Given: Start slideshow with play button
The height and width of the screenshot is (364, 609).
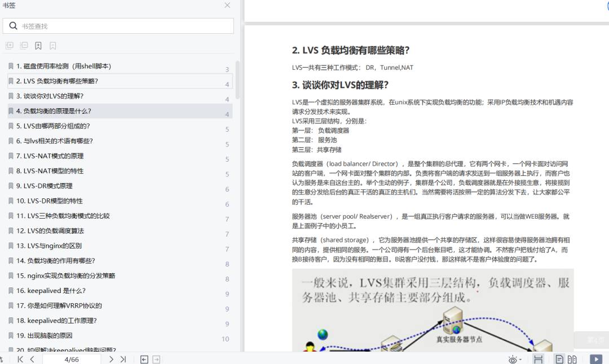Looking at the screenshot, I should (x=596, y=359).
